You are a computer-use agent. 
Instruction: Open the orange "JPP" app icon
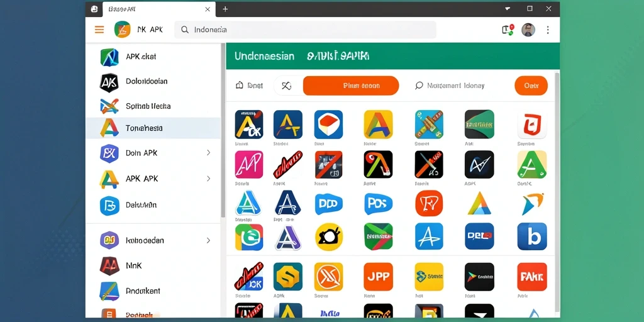378,277
